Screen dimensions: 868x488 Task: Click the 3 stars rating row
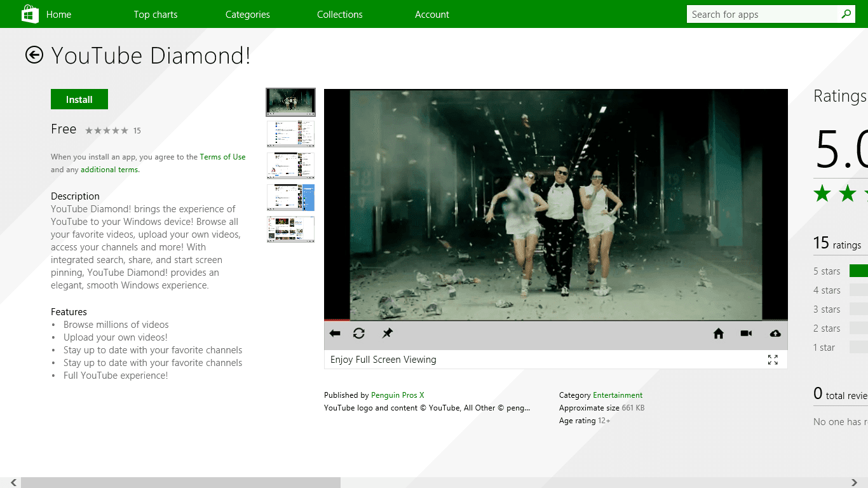click(840, 309)
